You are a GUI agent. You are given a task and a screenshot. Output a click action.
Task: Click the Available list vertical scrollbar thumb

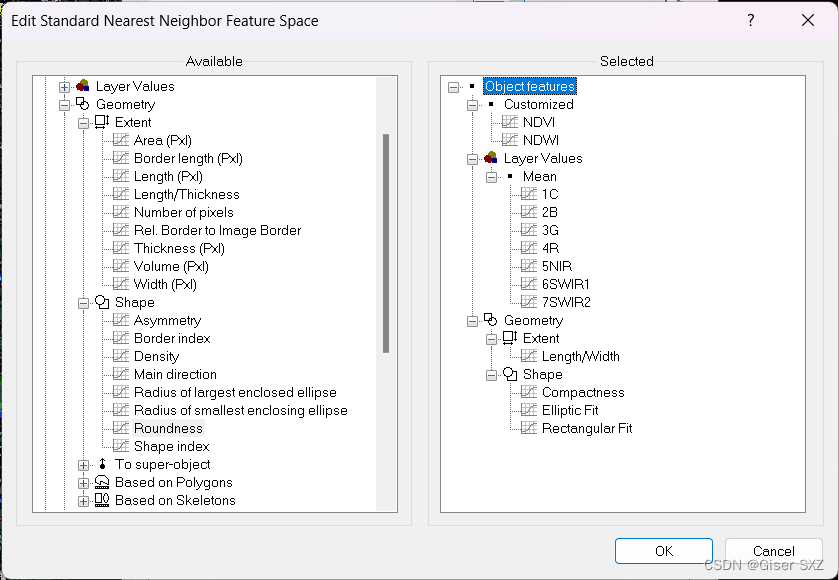point(386,243)
